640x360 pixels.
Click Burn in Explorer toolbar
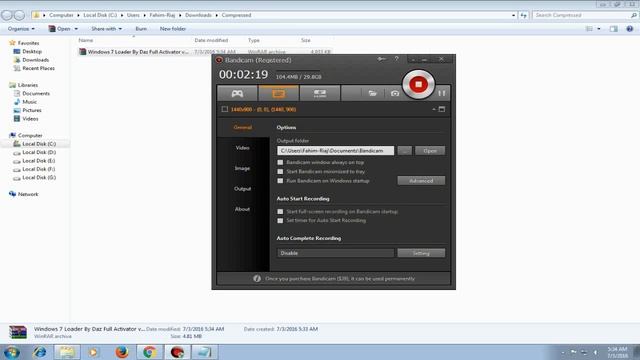point(141,29)
